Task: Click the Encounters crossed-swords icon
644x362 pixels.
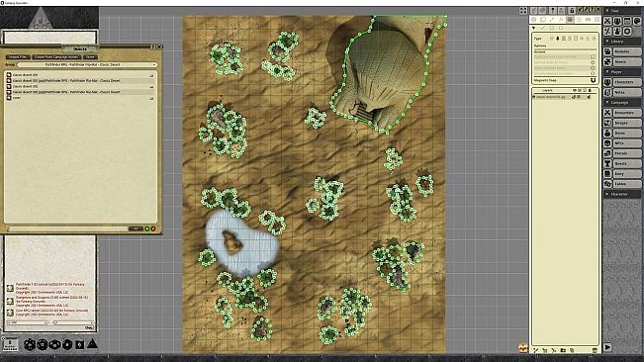Action: tap(607, 113)
